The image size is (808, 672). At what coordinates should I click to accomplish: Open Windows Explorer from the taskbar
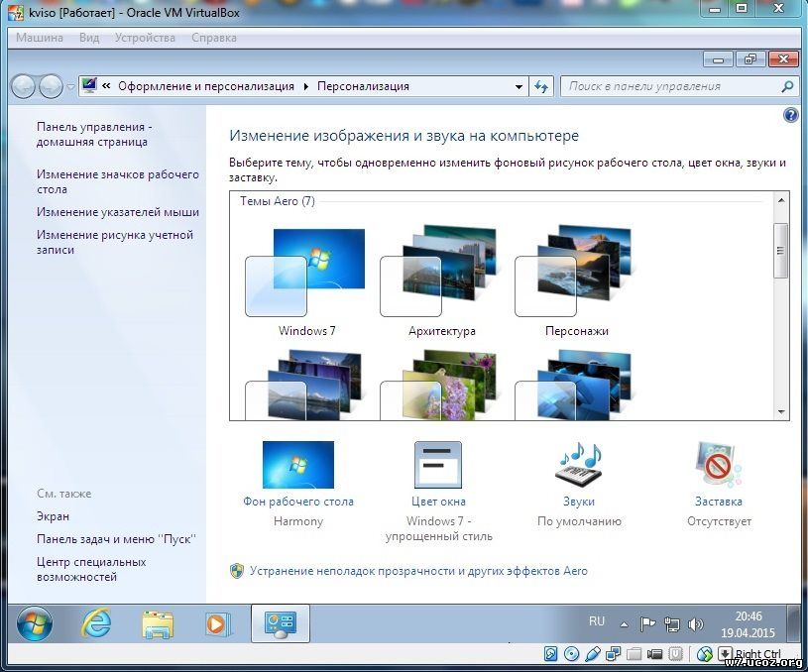click(x=158, y=624)
